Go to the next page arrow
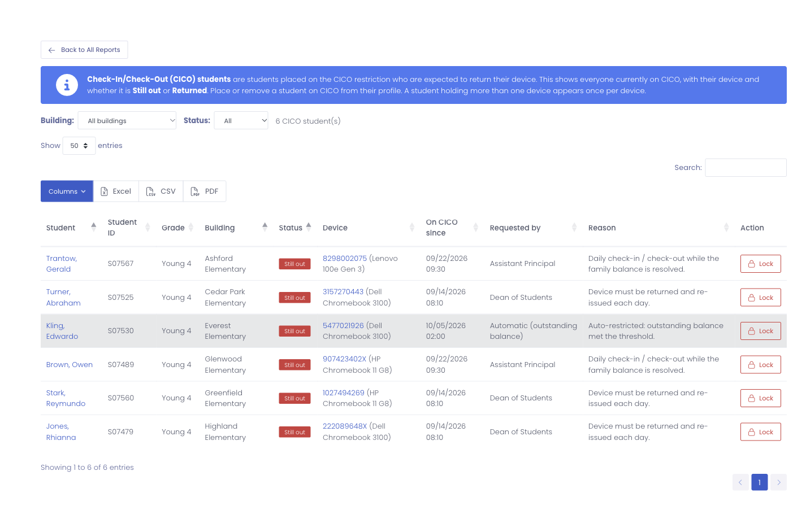This screenshot has height=532, width=806. tap(778, 482)
